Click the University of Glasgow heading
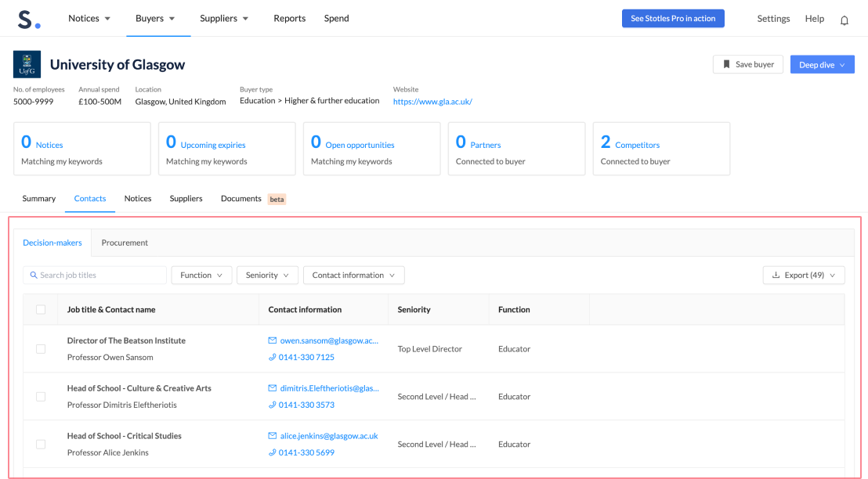 (x=118, y=65)
